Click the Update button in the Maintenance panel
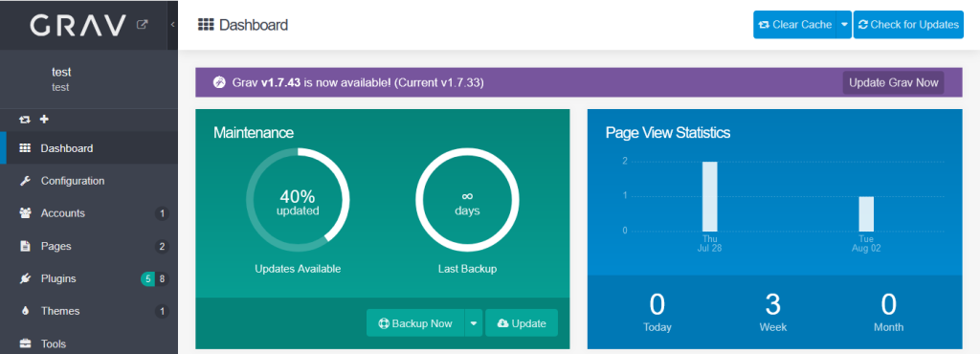This screenshot has height=354, width=980. pos(522,323)
